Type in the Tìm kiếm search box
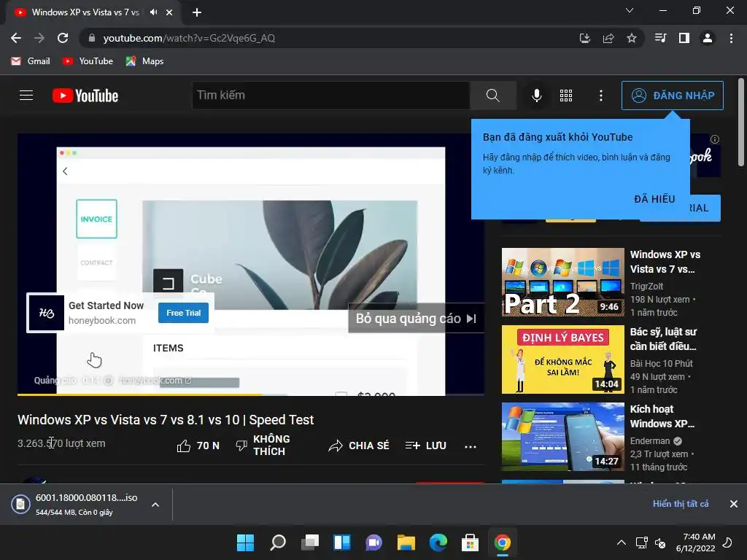 tap(331, 96)
